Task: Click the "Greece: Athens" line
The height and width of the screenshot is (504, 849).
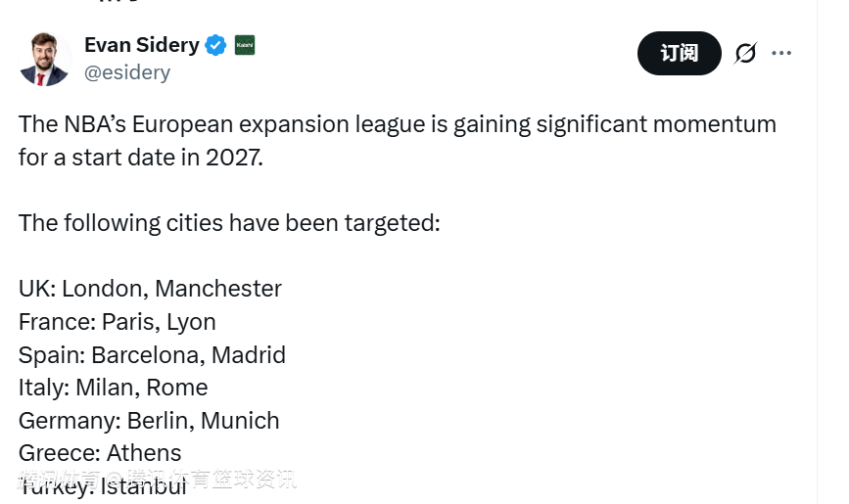Action: point(100,453)
